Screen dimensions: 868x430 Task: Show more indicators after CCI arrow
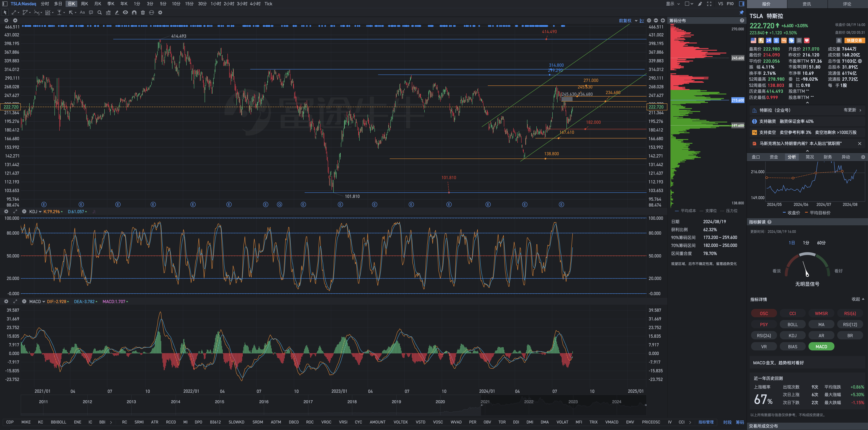[x=690, y=422]
